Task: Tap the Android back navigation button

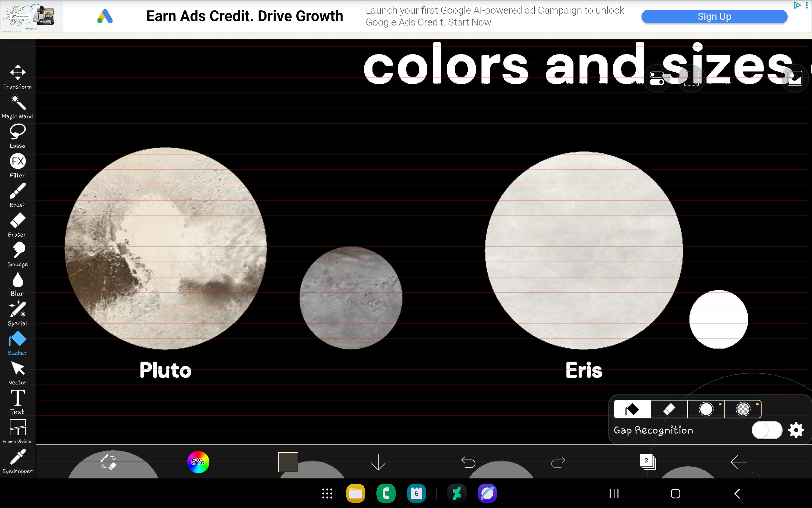Action: pyautogui.click(x=737, y=494)
